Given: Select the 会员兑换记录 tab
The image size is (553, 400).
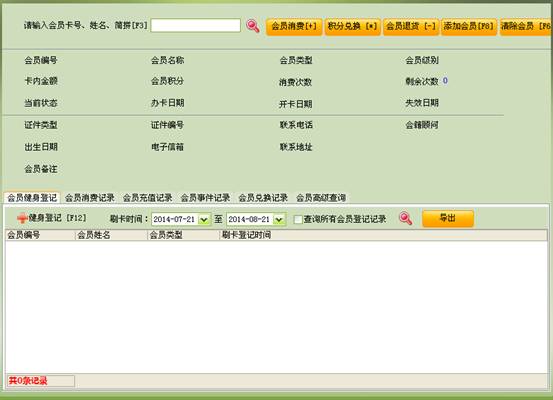Looking at the screenshot, I should (263, 198).
